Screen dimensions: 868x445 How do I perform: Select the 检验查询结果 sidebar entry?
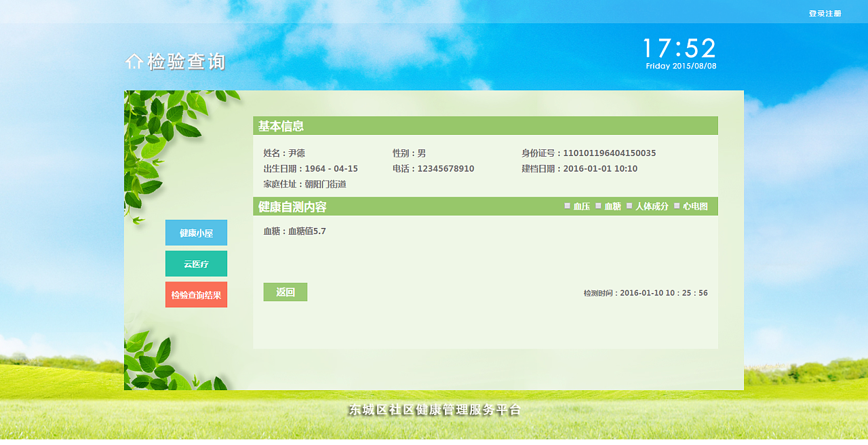(196, 294)
